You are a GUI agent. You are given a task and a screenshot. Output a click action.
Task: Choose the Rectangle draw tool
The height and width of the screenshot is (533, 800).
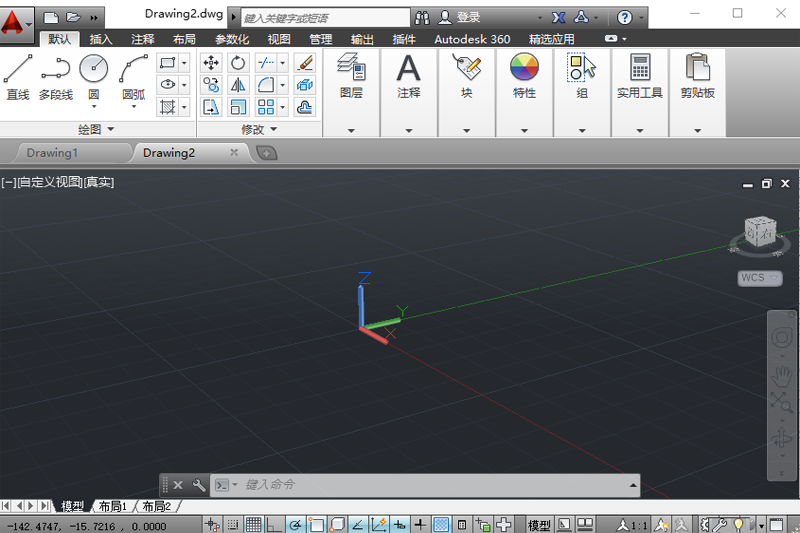[167, 63]
